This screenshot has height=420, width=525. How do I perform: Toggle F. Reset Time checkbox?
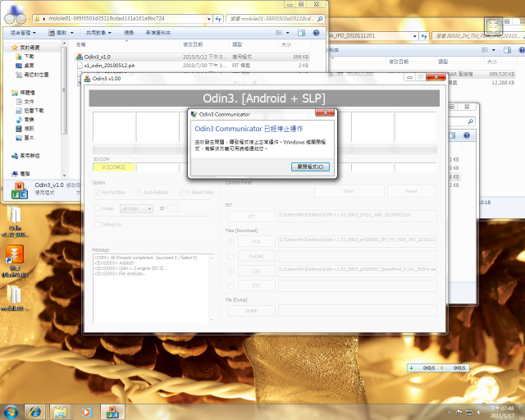click(x=181, y=192)
